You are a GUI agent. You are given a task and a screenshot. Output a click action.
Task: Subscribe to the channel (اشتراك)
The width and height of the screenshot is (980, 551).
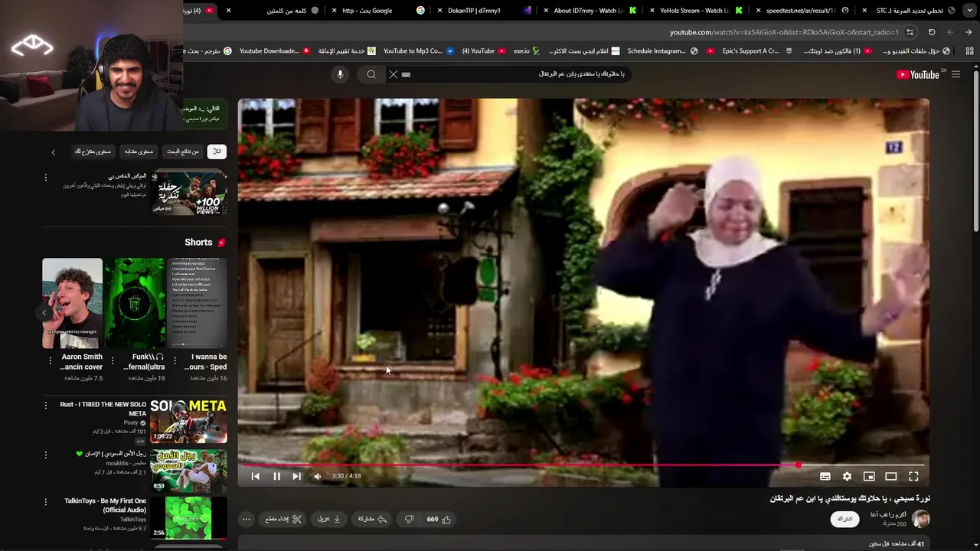tap(844, 519)
